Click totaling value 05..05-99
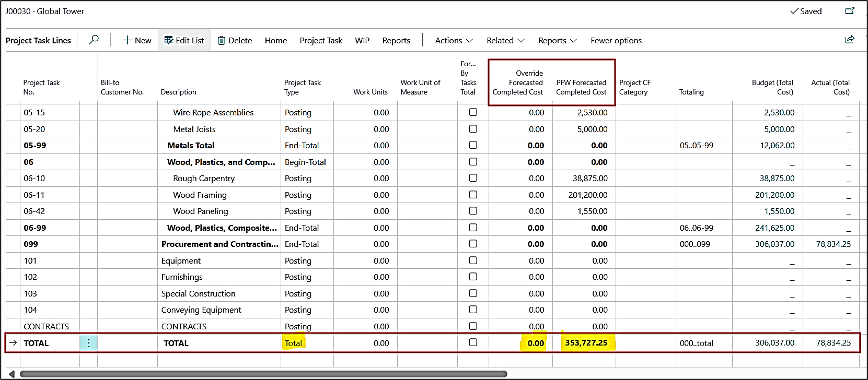Image resolution: width=868 pixels, height=380 pixels. point(696,145)
